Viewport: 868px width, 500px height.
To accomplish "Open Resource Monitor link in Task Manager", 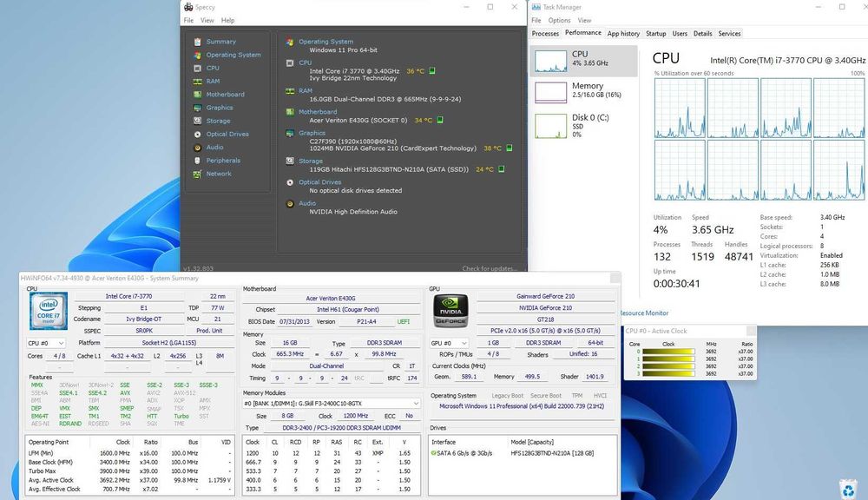I will point(644,313).
